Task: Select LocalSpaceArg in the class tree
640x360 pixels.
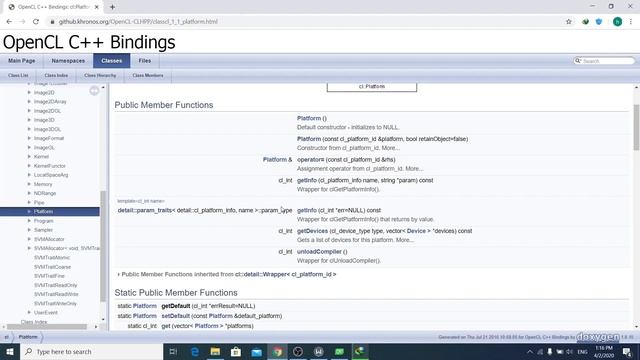Action: 51,175
